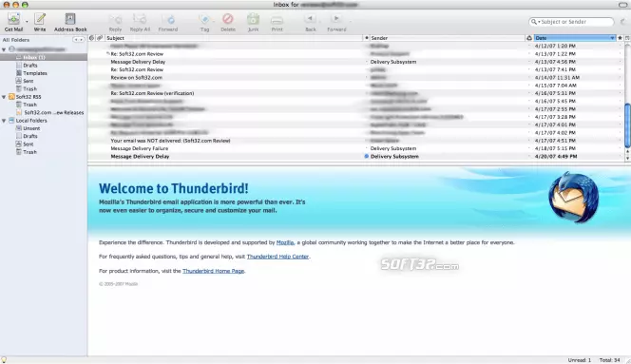Screen dimensions: 631x364
Task: Sort messages by Date column header
Action: [575, 38]
